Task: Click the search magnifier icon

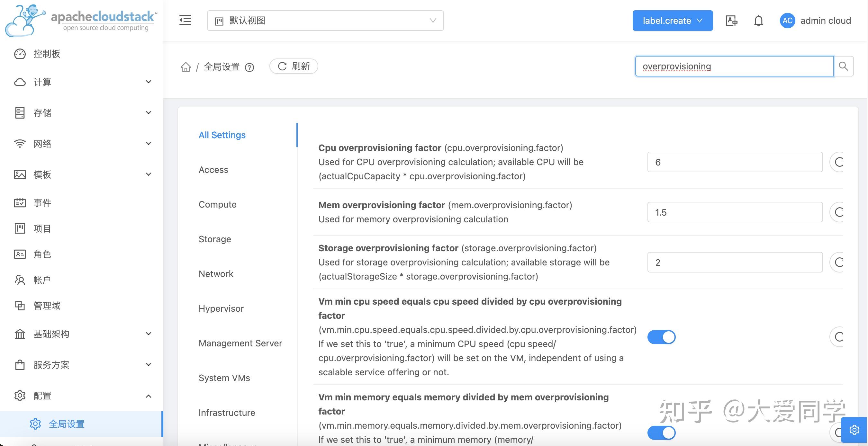Action: pyautogui.click(x=843, y=66)
